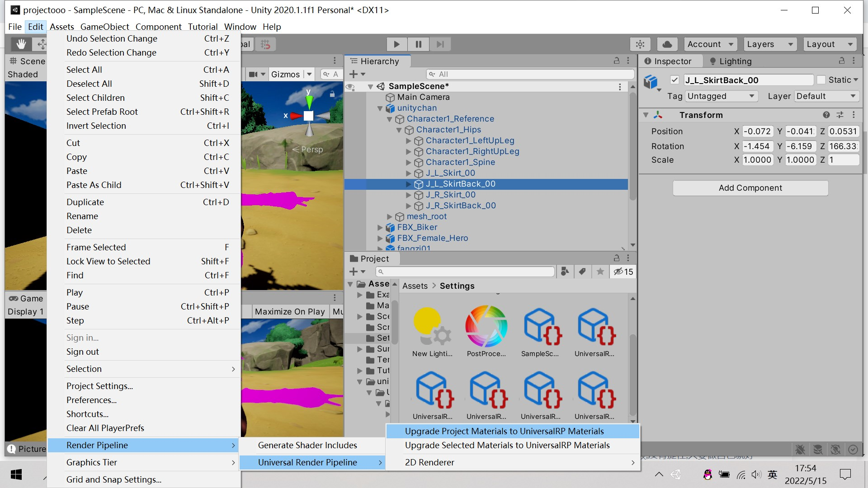This screenshot has height=488, width=868.
Task: Click the Step forward button
Action: point(440,44)
